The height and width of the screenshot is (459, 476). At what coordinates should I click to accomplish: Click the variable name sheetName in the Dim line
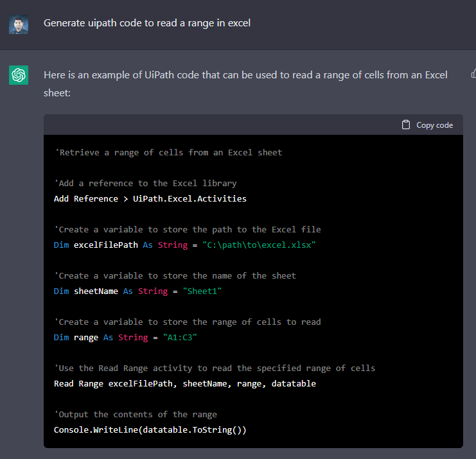pos(96,291)
